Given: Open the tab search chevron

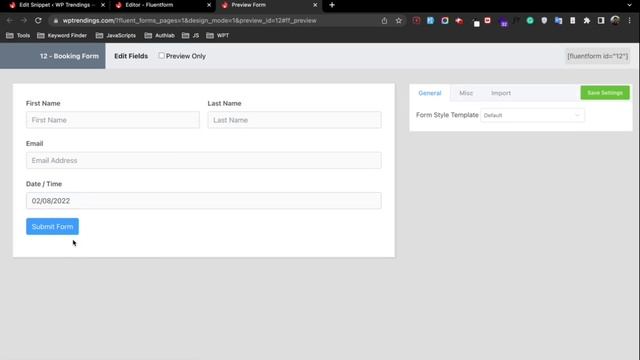Looking at the screenshot, I should (x=629, y=5).
